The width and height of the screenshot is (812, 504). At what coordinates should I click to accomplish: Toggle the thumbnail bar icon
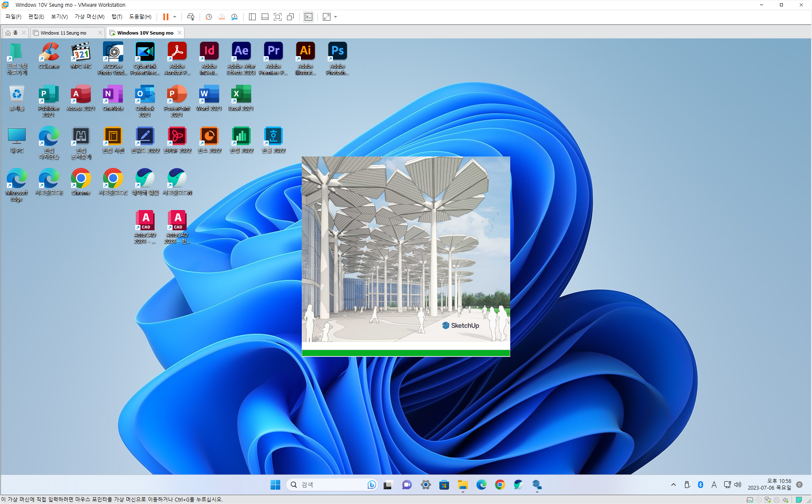click(265, 17)
